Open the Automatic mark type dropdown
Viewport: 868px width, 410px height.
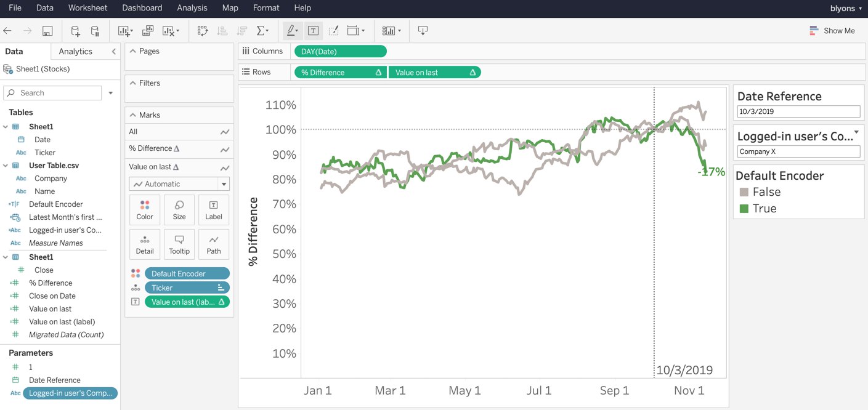179,184
